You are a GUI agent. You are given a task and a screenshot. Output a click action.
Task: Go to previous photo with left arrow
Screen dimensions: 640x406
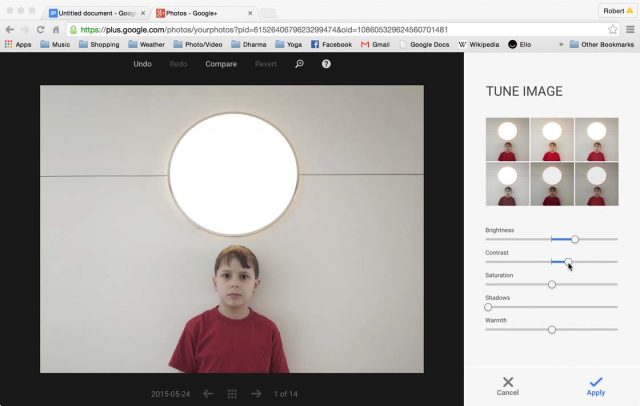pos(208,394)
